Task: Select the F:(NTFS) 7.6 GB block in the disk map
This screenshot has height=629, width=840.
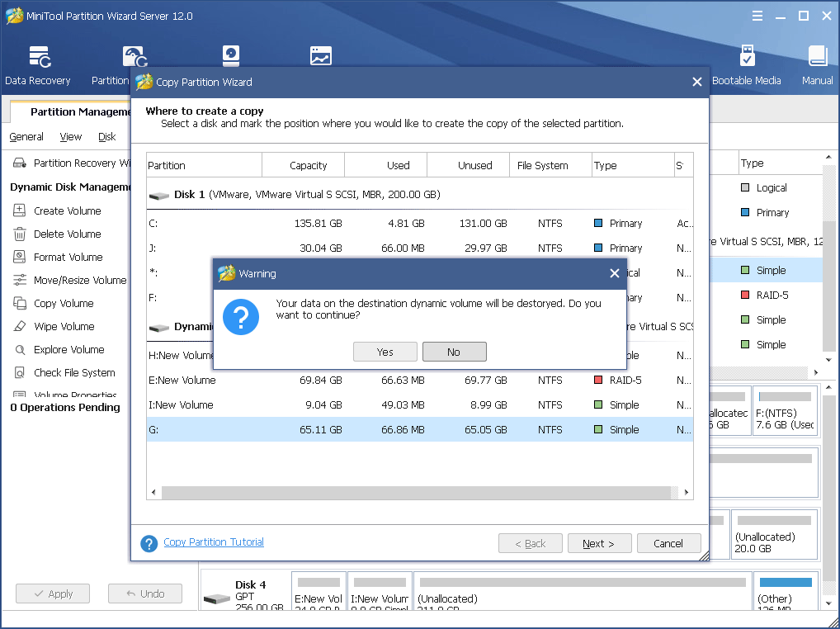Action: pos(785,410)
